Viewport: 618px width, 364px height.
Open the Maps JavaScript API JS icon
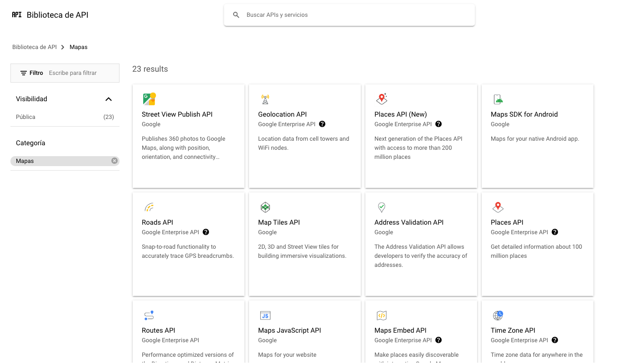265,315
